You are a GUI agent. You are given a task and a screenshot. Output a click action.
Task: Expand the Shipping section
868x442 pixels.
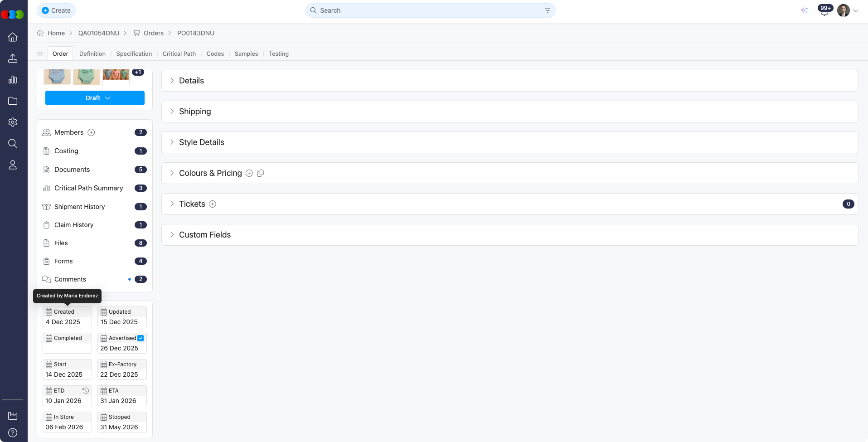(x=195, y=112)
